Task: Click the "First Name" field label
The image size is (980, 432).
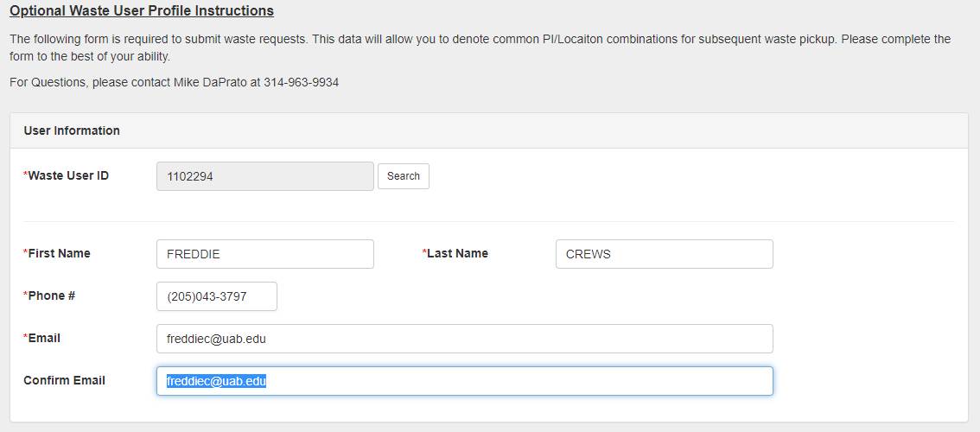Action: click(x=59, y=253)
